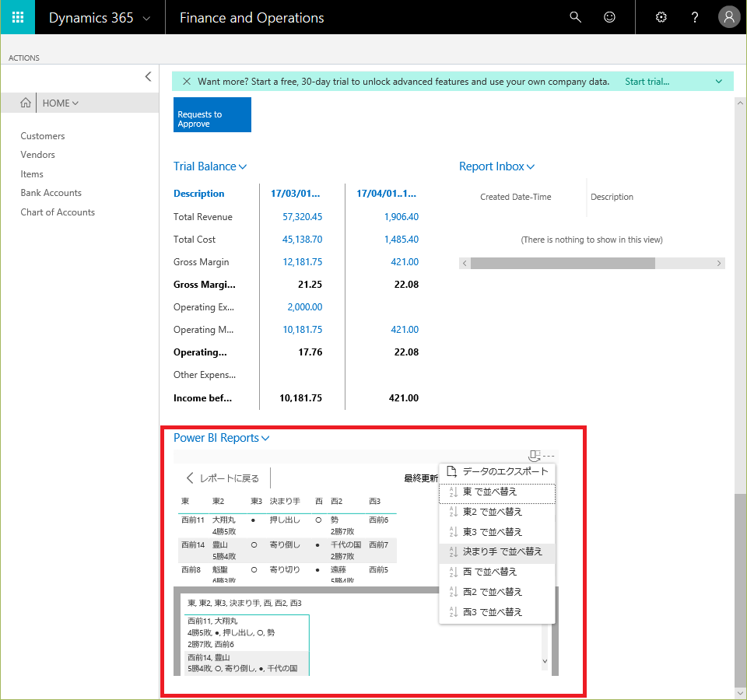747x700 pixels.
Task: Click the Total Revenue row label
Action: tap(203, 217)
